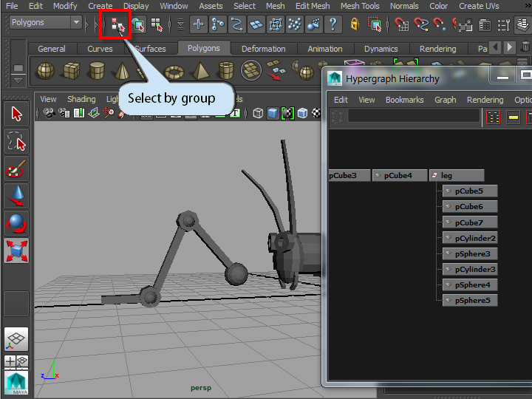
Task: Click highlight selection mode icon
Action: point(375,24)
